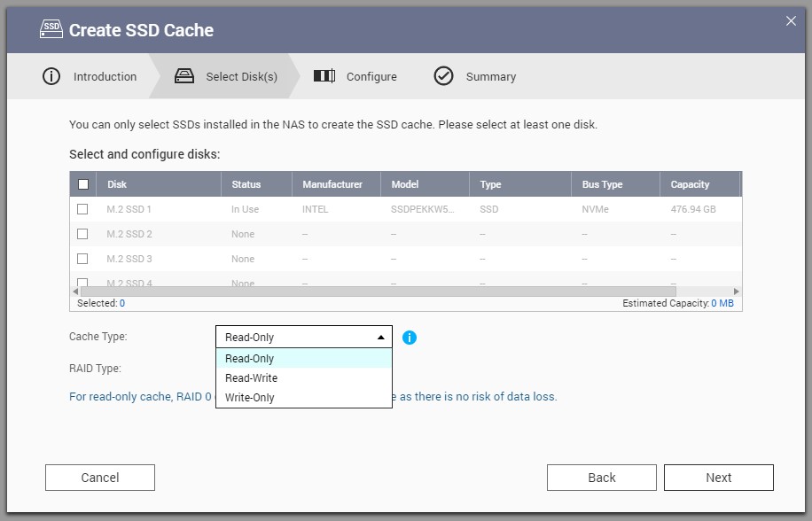Choose Write-Only from the cache list
The image size is (812, 521).
[x=250, y=398]
